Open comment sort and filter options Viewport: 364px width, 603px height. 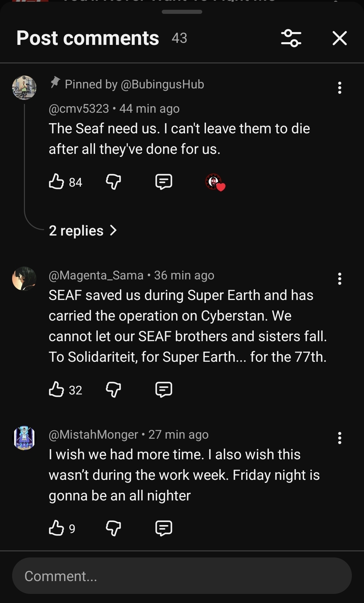coord(291,38)
